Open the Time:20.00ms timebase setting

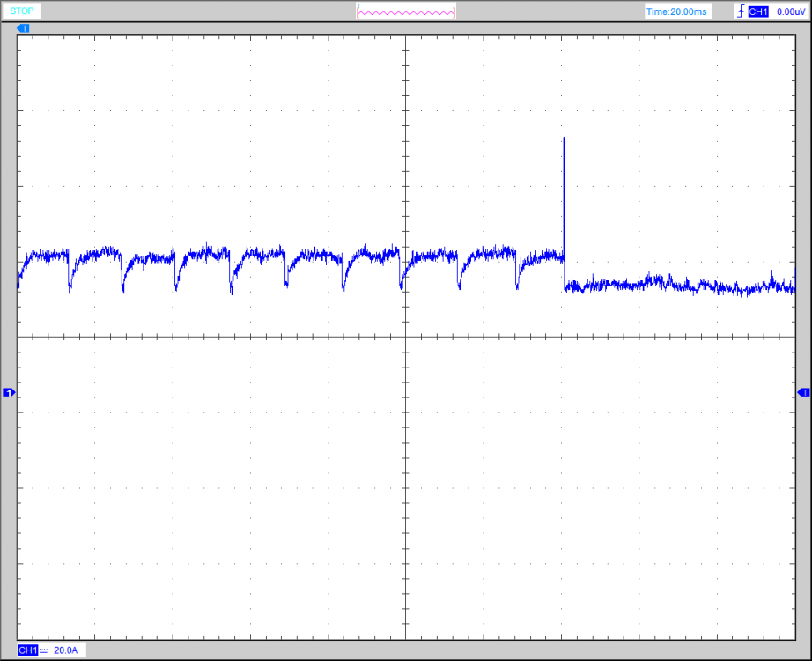coord(675,11)
